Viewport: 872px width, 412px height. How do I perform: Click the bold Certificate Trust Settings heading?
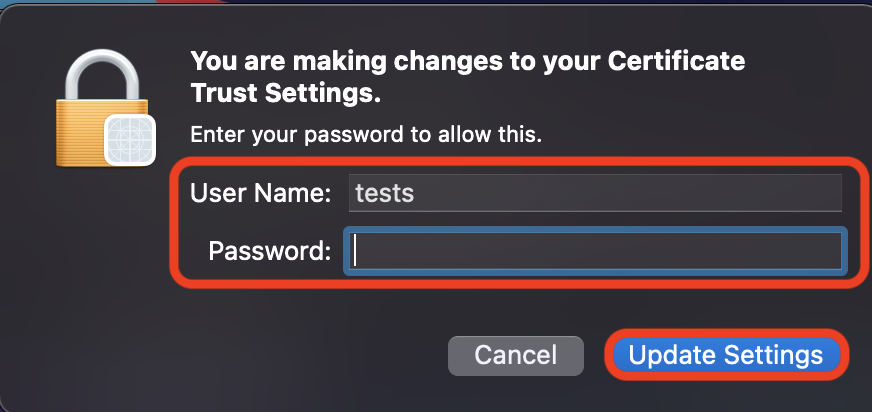point(467,77)
